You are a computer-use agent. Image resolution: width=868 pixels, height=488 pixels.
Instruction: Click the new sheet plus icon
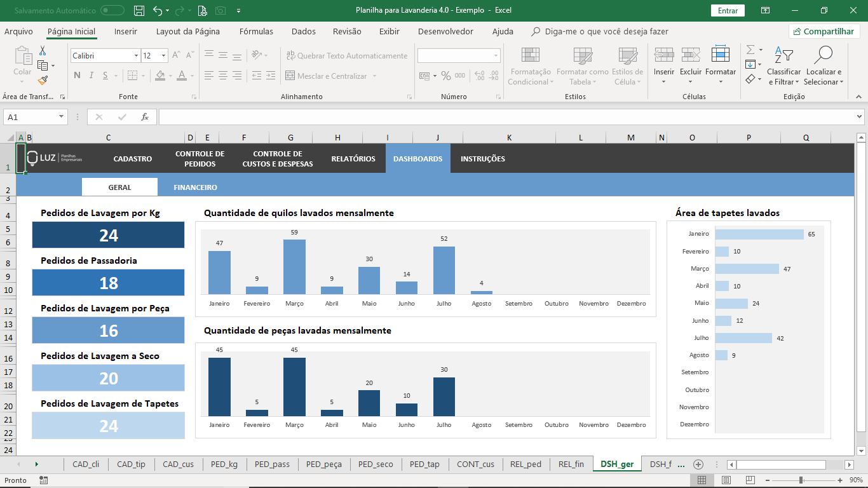tap(698, 464)
